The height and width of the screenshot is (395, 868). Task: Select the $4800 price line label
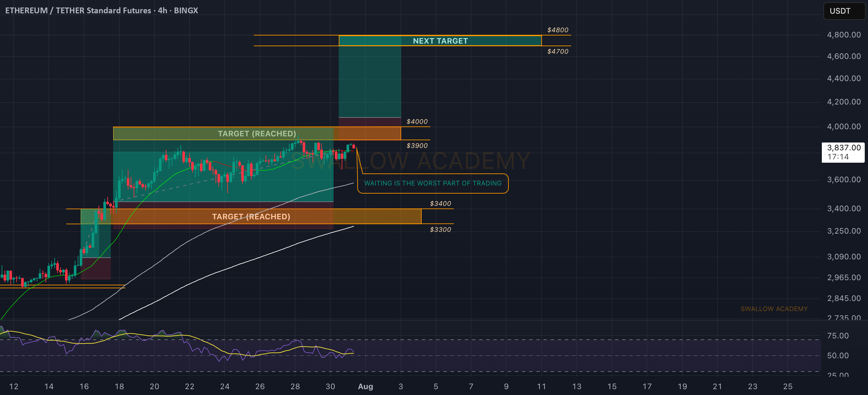558,30
